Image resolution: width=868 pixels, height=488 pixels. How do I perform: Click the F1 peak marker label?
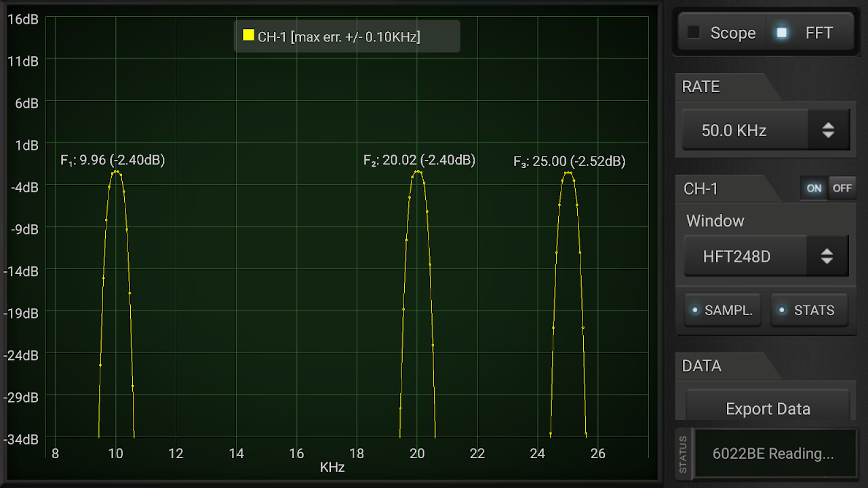[114, 160]
